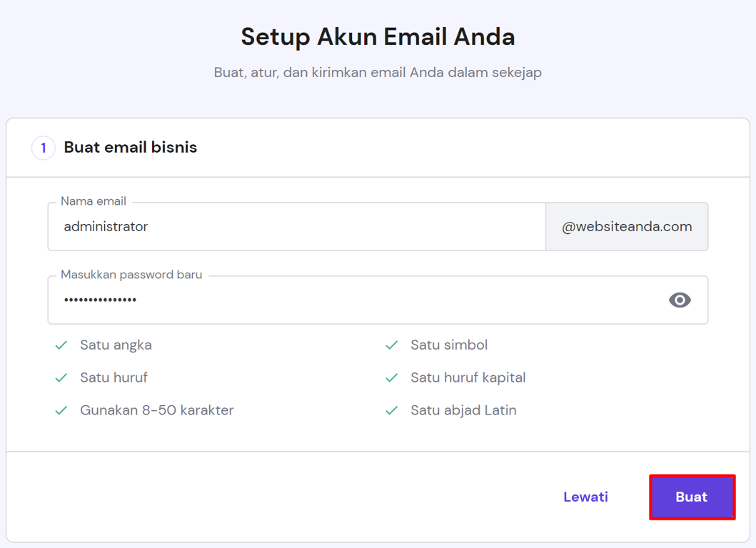The image size is (756, 548).
Task: Focus the Nama email input field
Action: click(296, 227)
